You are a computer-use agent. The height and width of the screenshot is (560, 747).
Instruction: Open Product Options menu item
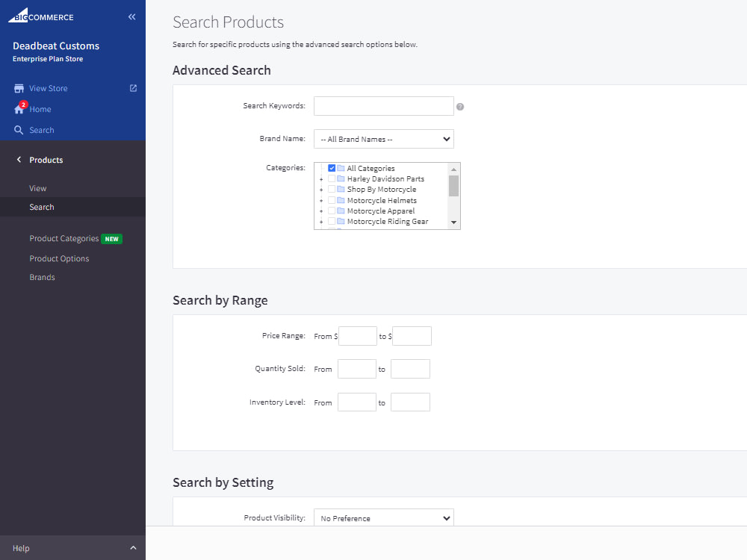[59, 258]
